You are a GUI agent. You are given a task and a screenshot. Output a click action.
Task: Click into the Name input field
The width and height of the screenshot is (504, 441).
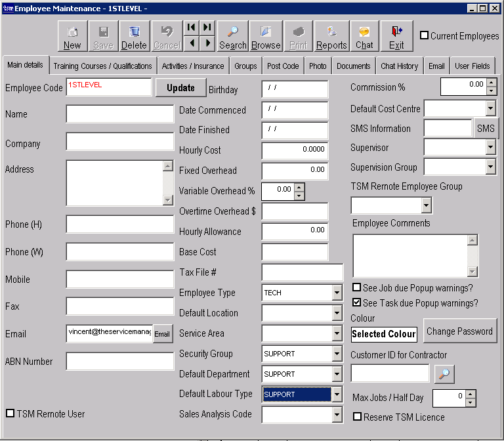119,114
